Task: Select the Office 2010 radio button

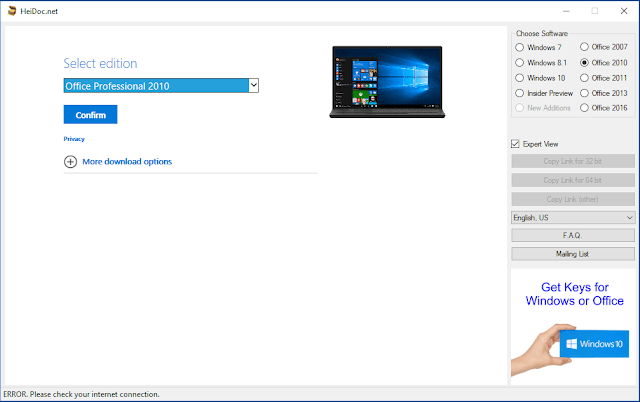Action: 584,62
